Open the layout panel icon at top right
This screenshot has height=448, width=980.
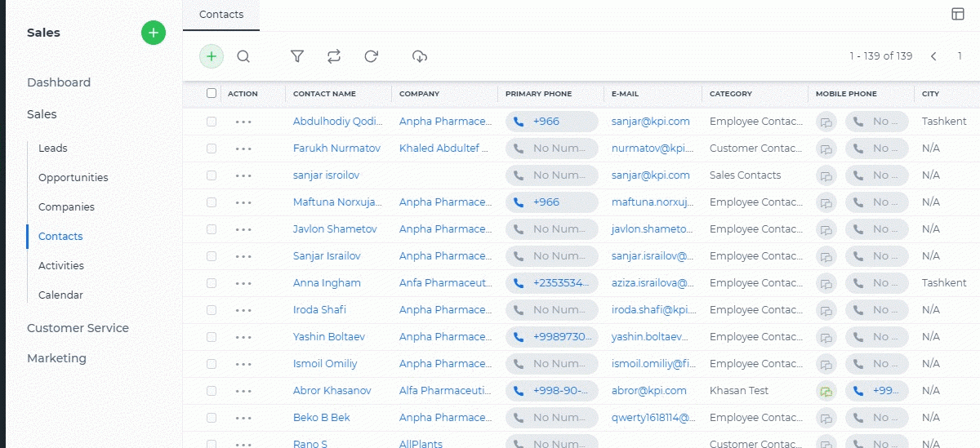point(958,14)
